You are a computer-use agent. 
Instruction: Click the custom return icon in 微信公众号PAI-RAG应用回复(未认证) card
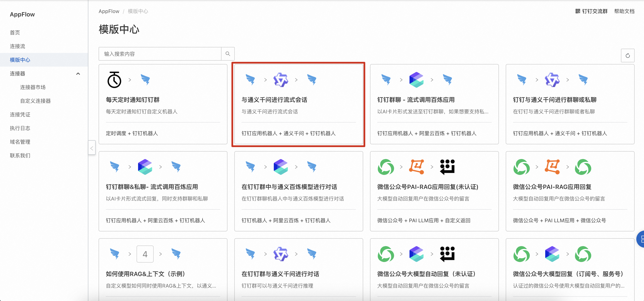point(447,167)
